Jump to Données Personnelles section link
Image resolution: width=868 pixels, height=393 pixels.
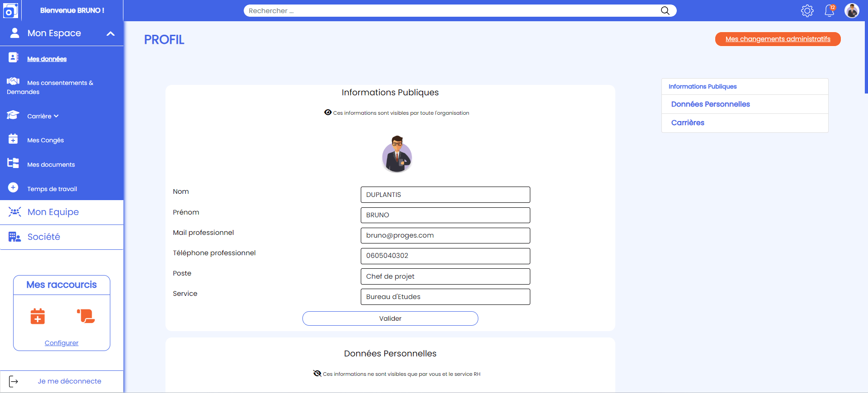[x=710, y=104]
